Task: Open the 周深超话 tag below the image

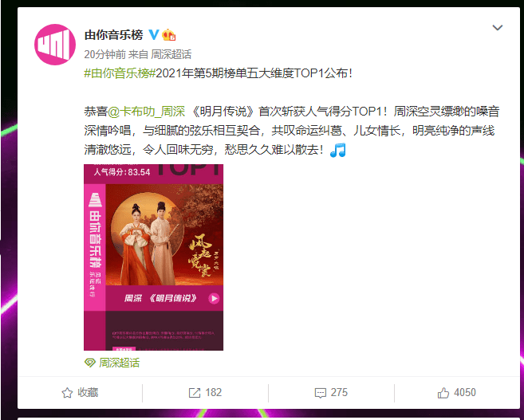Action: (x=120, y=363)
